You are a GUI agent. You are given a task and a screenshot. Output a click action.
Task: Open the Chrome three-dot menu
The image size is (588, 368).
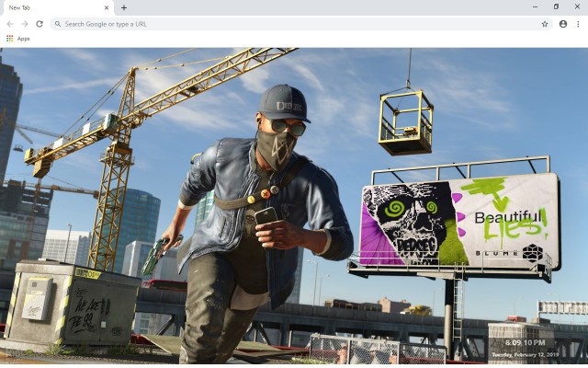(x=578, y=24)
